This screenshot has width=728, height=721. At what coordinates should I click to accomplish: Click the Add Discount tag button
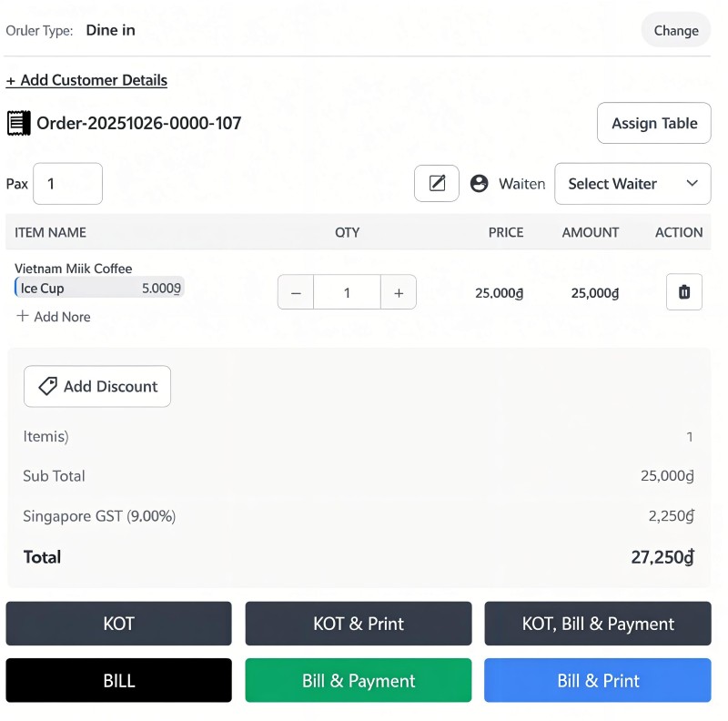(x=97, y=386)
